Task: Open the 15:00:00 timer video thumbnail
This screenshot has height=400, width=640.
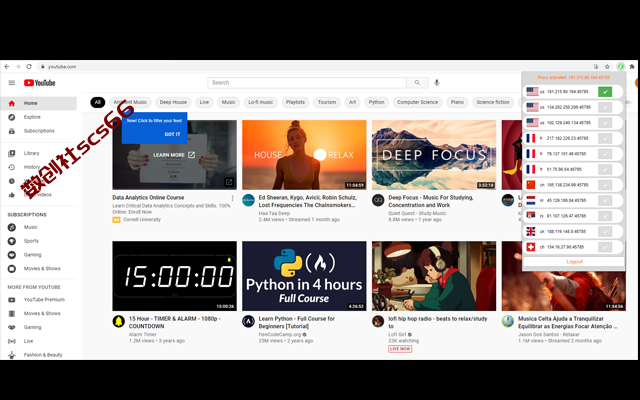Action: [174, 276]
